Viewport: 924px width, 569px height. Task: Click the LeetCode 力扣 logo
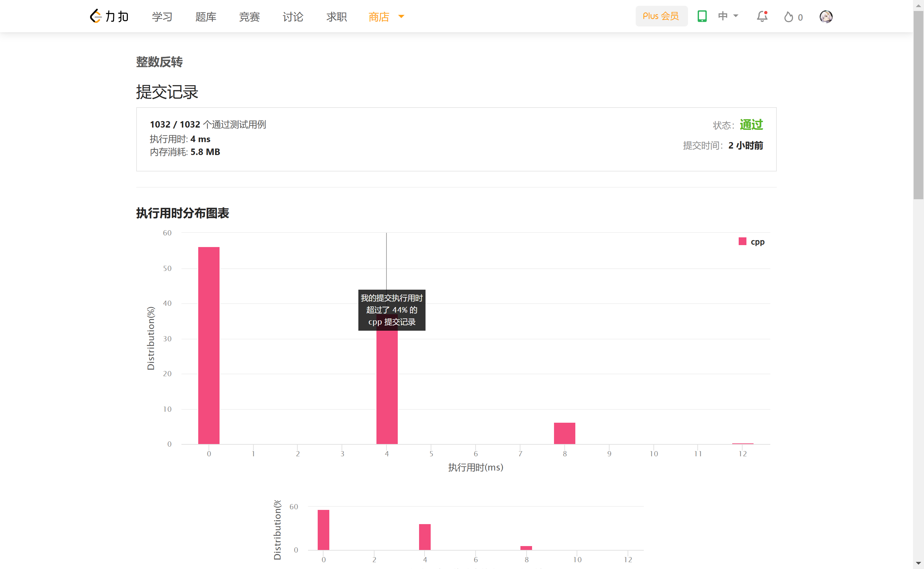109,16
